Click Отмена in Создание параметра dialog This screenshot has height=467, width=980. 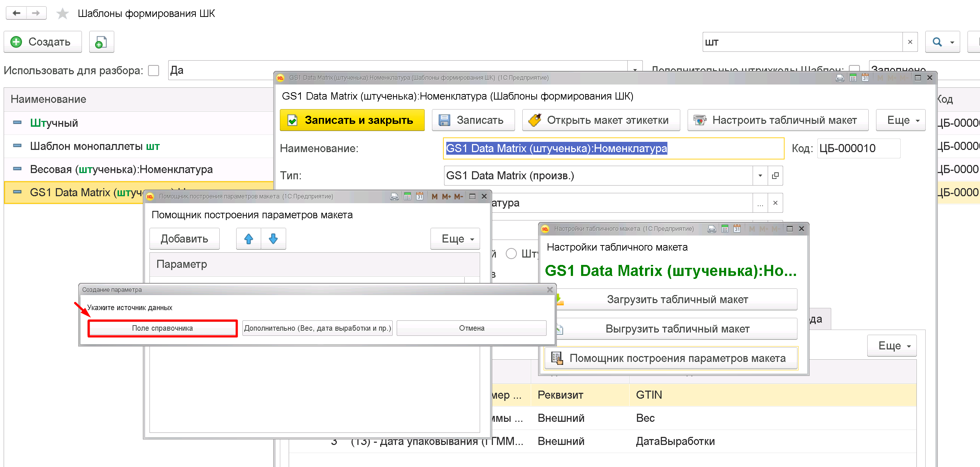[471, 328]
